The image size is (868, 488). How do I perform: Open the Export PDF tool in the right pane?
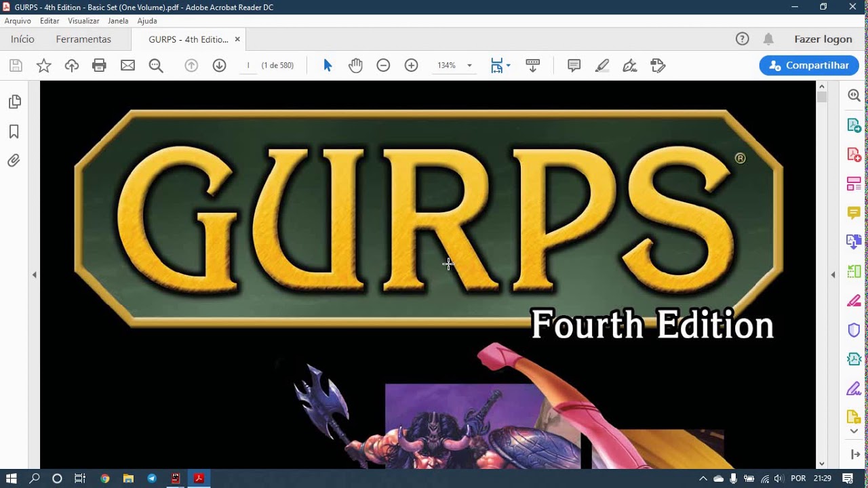click(x=854, y=125)
